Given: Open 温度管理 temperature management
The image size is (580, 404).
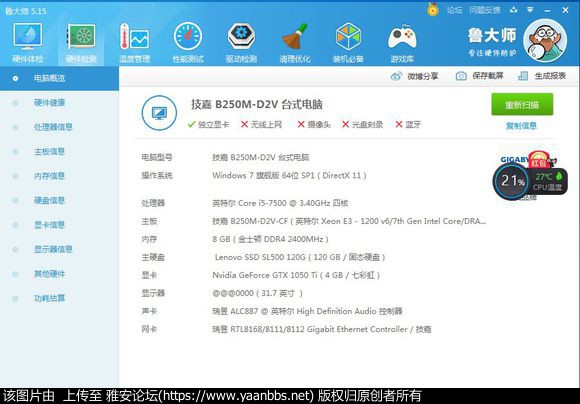Looking at the screenshot, I should (x=134, y=43).
